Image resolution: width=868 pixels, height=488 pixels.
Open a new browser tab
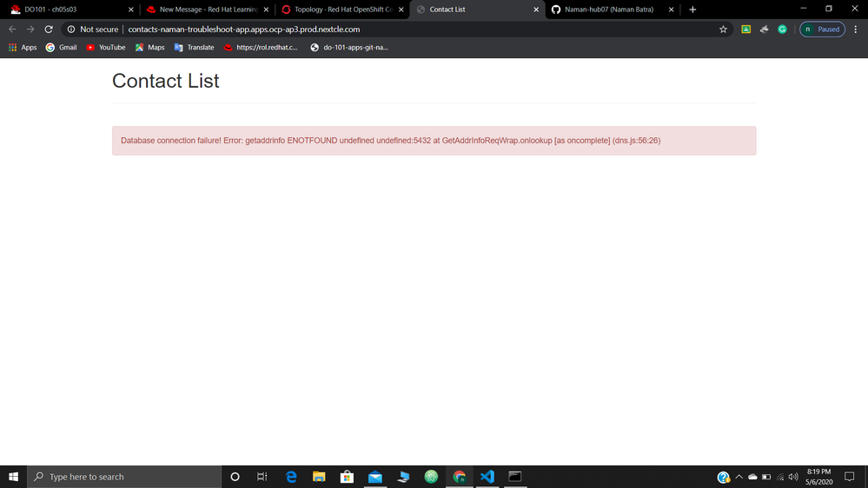pos(692,10)
